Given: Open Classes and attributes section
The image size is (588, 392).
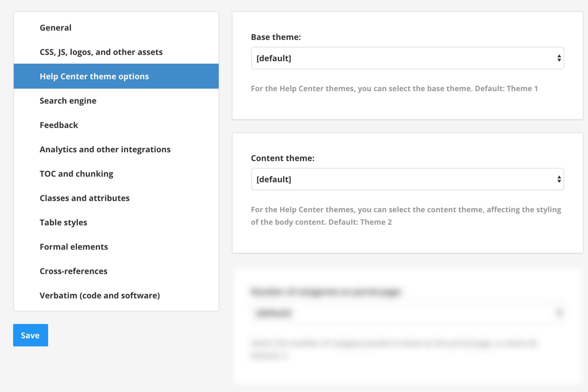Looking at the screenshot, I should pyautogui.click(x=85, y=198).
